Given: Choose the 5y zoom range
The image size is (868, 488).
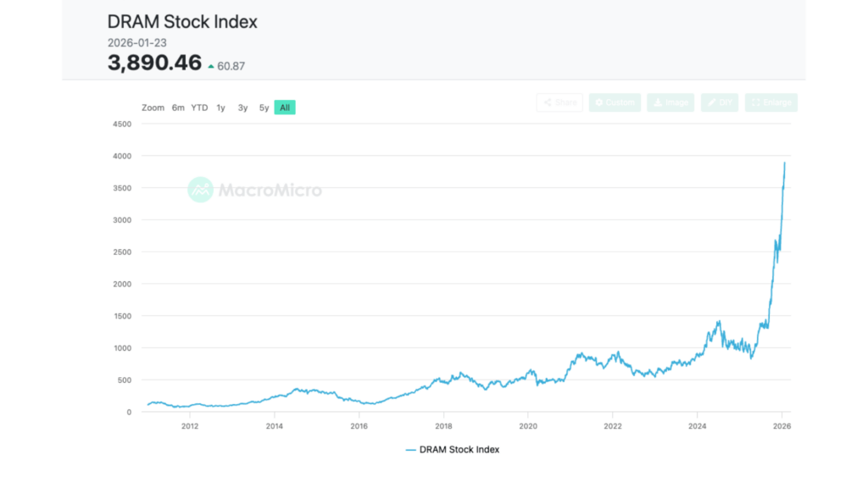Looking at the screenshot, I should tap(264, 108).
